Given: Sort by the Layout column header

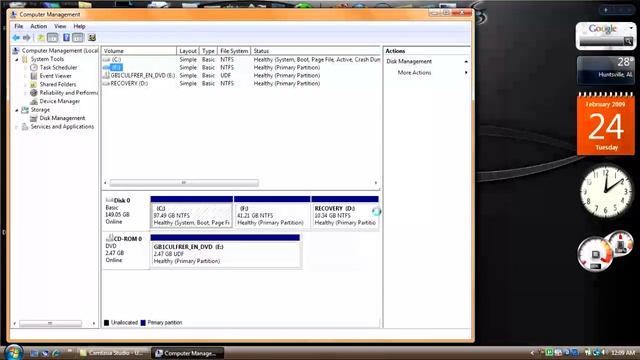Looking at the screenshot, I should click(x=188, y=51).
